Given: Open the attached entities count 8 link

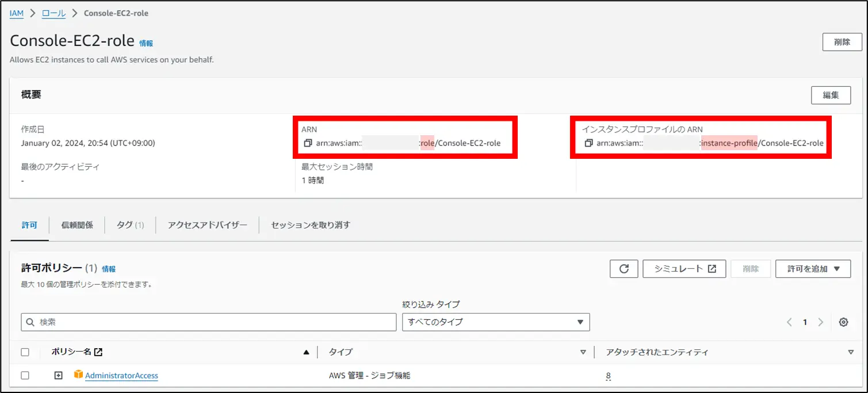Looking at the screenshot, I should [x=608, y=376].
